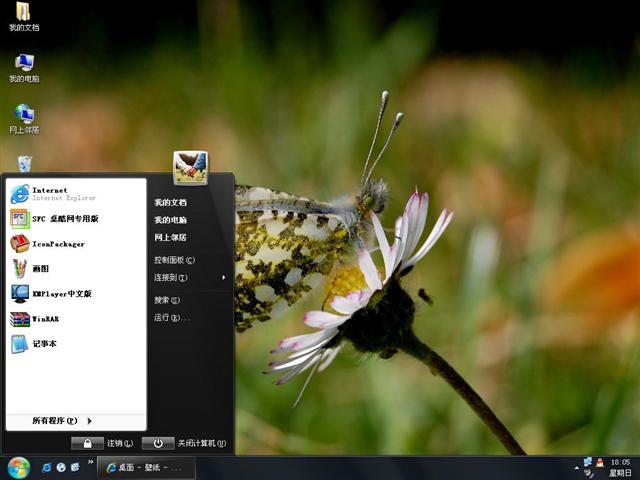The image size is (640, 480).
Task: Select 搜索 in the Start menu
Action: (166, 300)
